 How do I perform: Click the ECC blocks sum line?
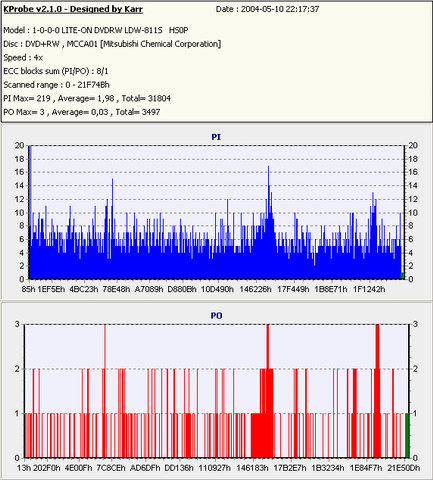pos(56,71)
